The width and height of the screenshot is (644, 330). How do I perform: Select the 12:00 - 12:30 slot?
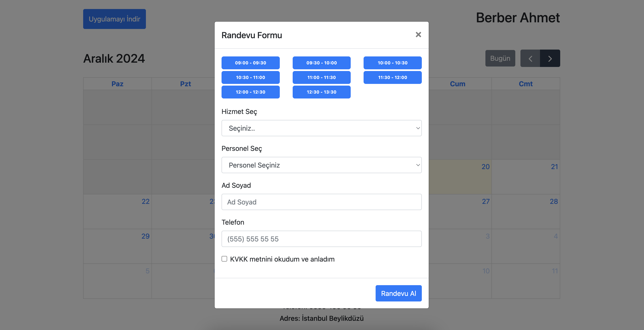(x=250, y=92)
